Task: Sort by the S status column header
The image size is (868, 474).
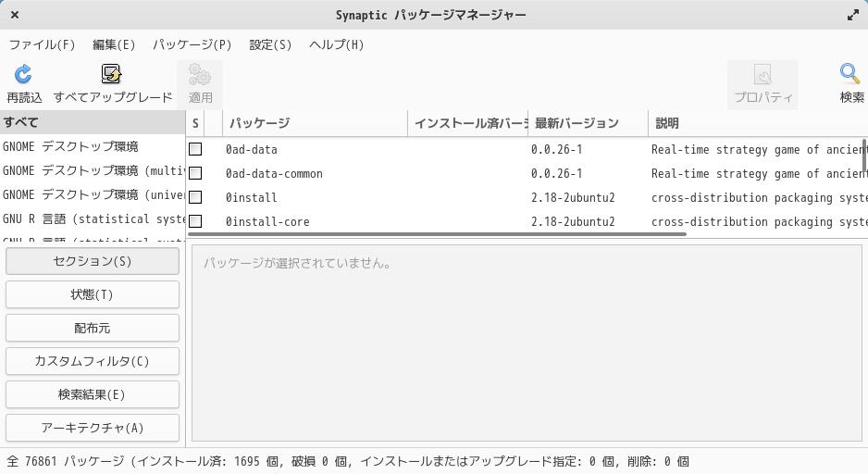Action: [x=195, y=123]
